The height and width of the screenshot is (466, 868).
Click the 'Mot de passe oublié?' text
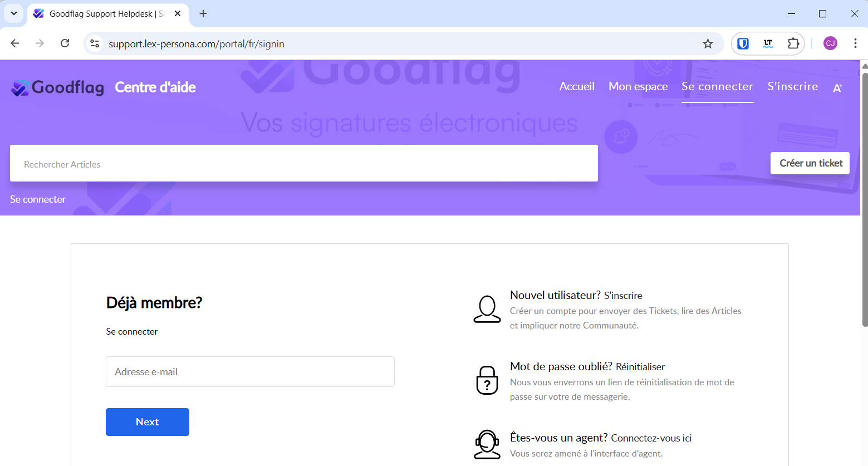coord(561,366)
